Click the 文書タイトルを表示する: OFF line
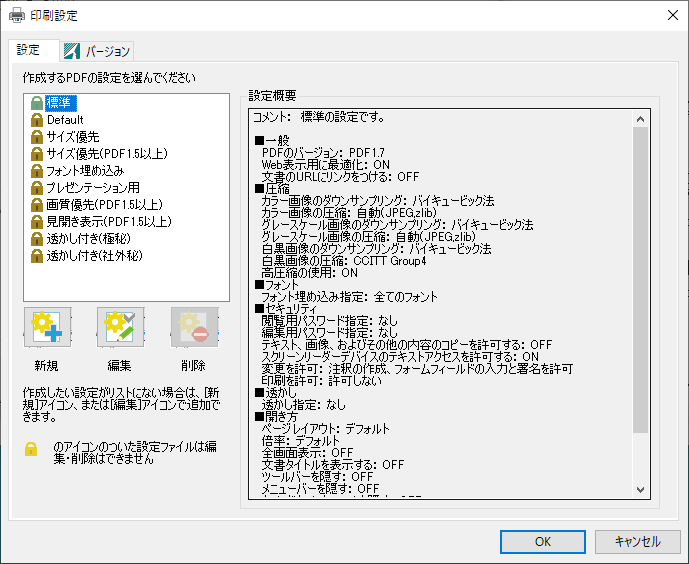This screenshot has height=564, width=689. coord(333,465)
